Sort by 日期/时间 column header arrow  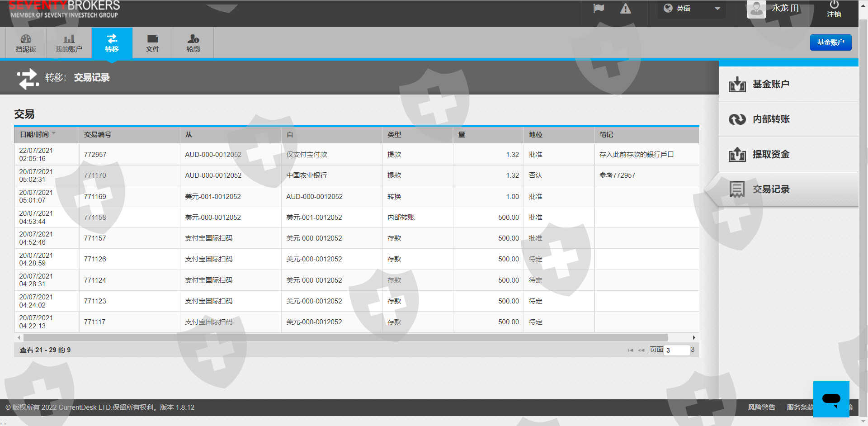[54, 134]
